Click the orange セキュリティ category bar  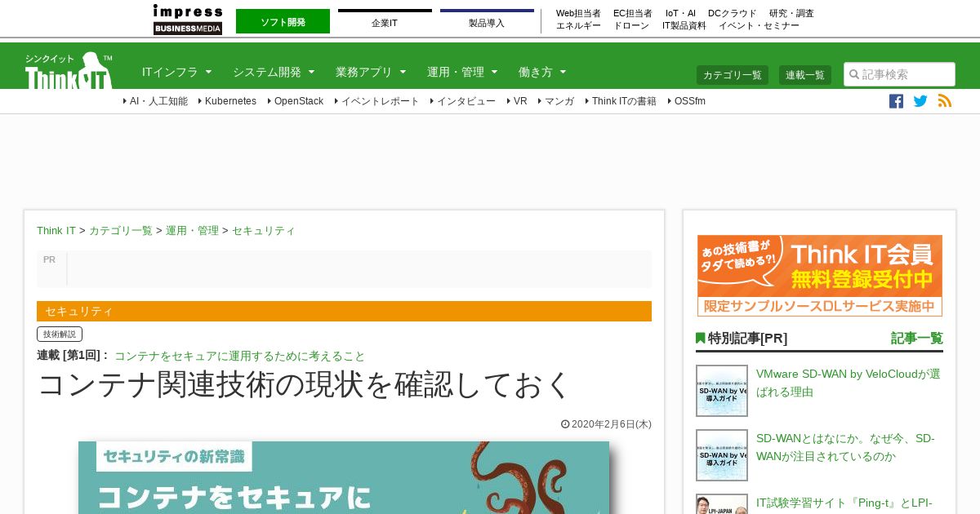pyautogui.click(x=344, y=311)
